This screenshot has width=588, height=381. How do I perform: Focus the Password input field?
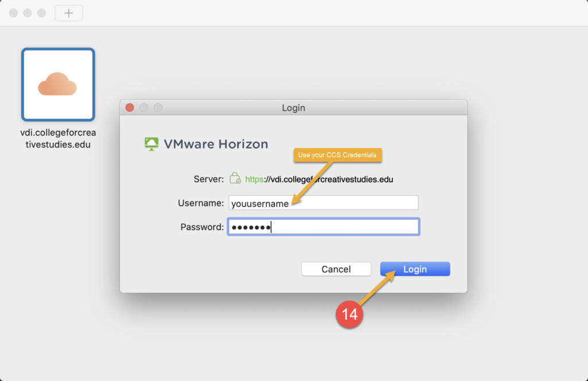pyautogui.click(x=323, y=227)
